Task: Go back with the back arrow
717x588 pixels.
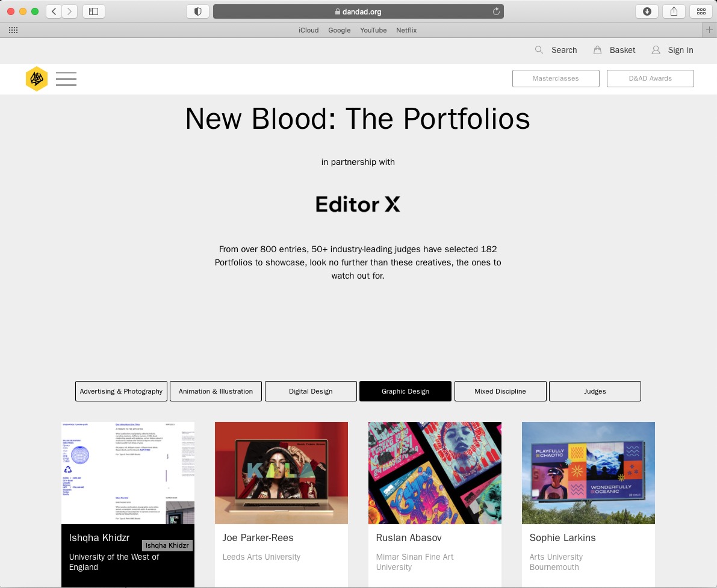Action: (x=54, y=11)
